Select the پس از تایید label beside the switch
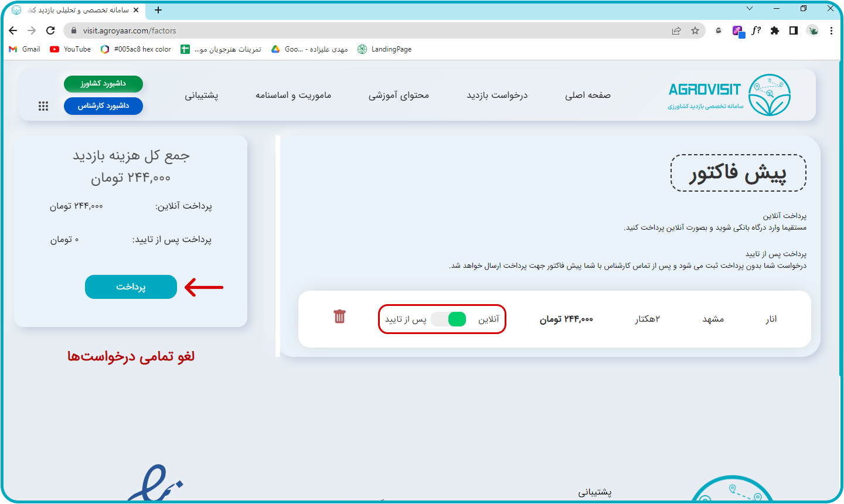Screen dimensions: 844x504 click(406, 319)
